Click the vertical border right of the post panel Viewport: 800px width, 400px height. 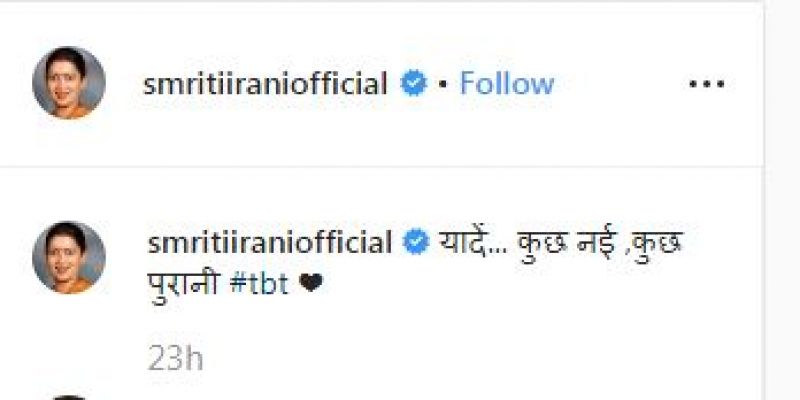click(x=764, y=200)
